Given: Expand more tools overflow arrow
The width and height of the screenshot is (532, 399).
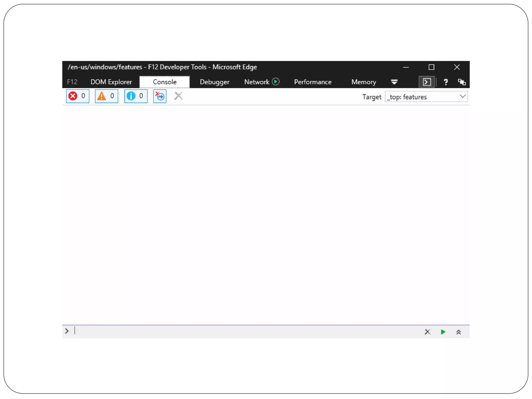Looking at the screenshot, I should click(x=394, y=82).
